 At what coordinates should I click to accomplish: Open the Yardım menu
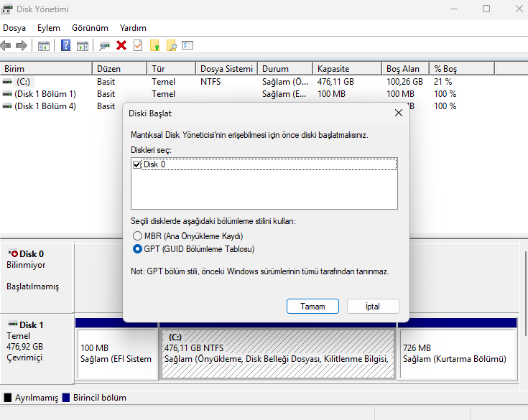click(x=133, y=28)
